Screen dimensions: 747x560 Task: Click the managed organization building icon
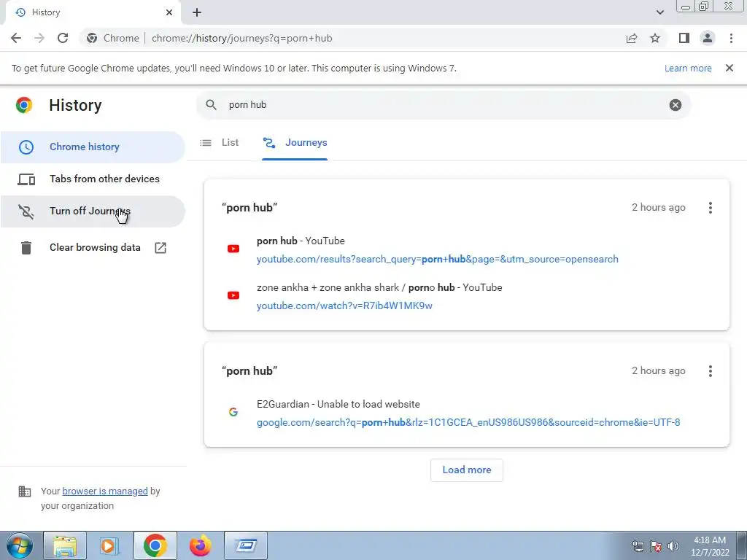(x=25, y=491)
